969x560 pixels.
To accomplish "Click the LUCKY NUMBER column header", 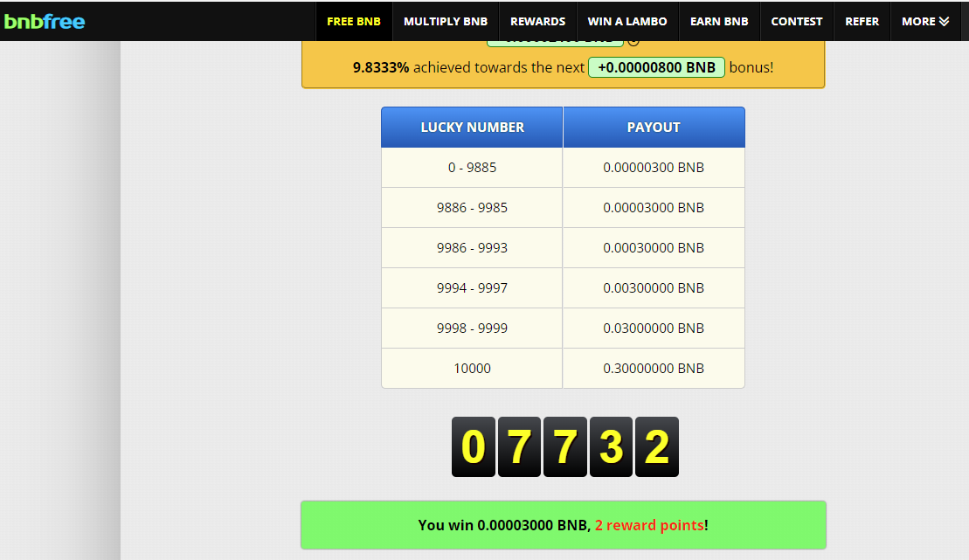I will pyautogui.click(x=472, y=127).
